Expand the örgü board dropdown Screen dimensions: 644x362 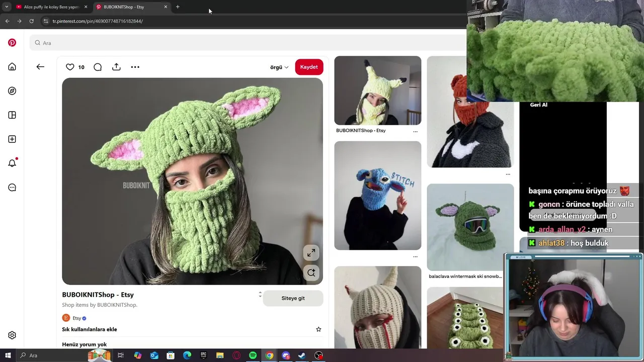pyautogui.click(x=279, y=67)
